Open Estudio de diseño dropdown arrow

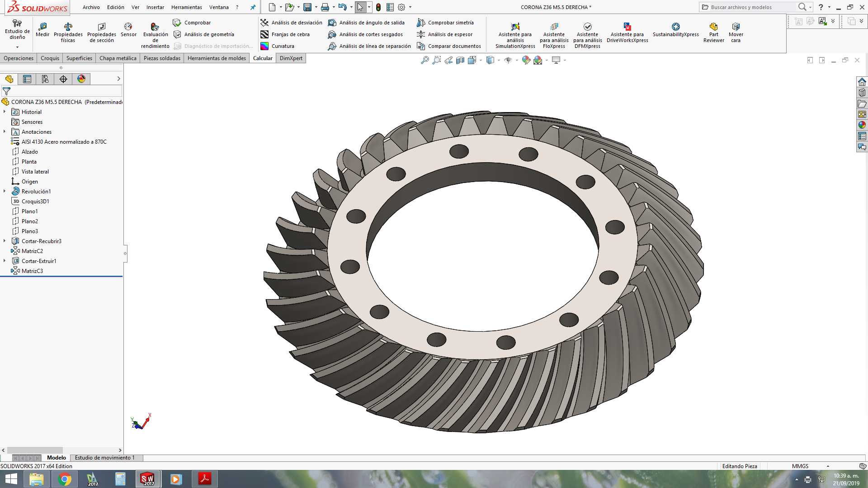(17, 47)
